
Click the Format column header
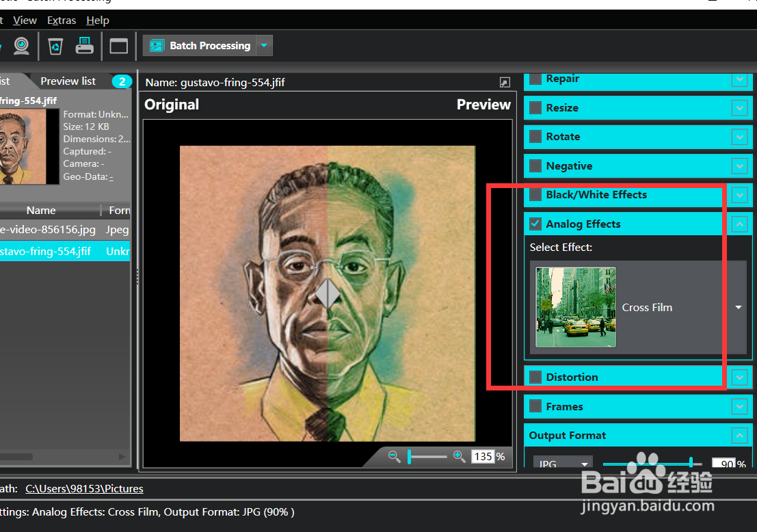(x=118, y=211)
